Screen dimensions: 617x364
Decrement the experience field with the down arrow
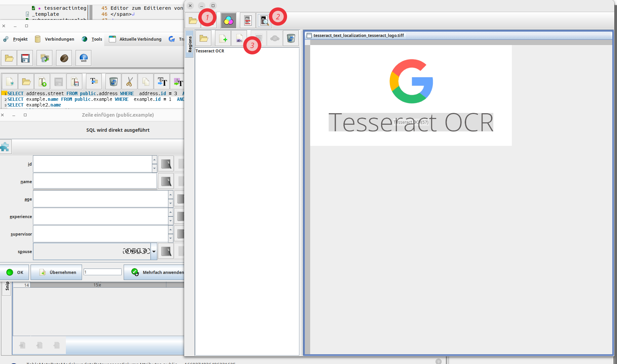click(171, 221)
